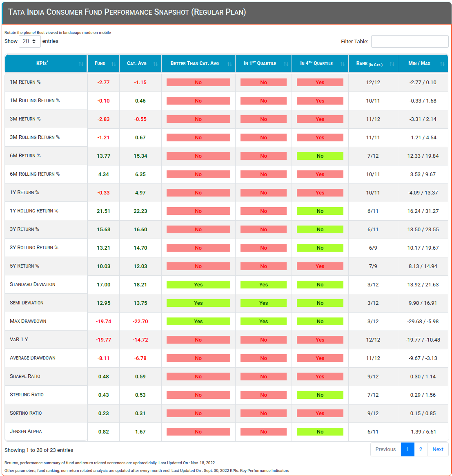Click Min/Max value 0.15 / 0.85
452x476 pixels.
pyautogui.click(x=423, y=413)
